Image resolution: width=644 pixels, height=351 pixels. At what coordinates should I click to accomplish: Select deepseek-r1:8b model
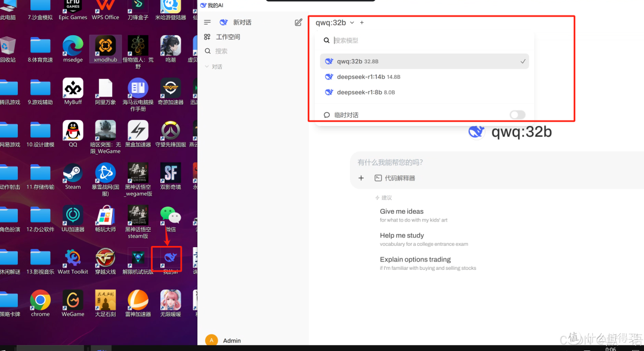point(425,92)
